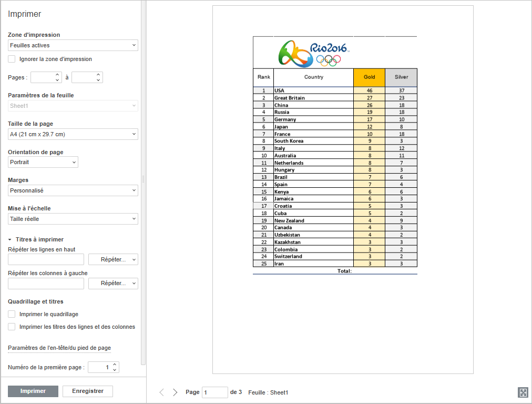Click the Imprimer button
This screenshot has height=404, width=532.
pyautogui.click(x=33, y=391)
